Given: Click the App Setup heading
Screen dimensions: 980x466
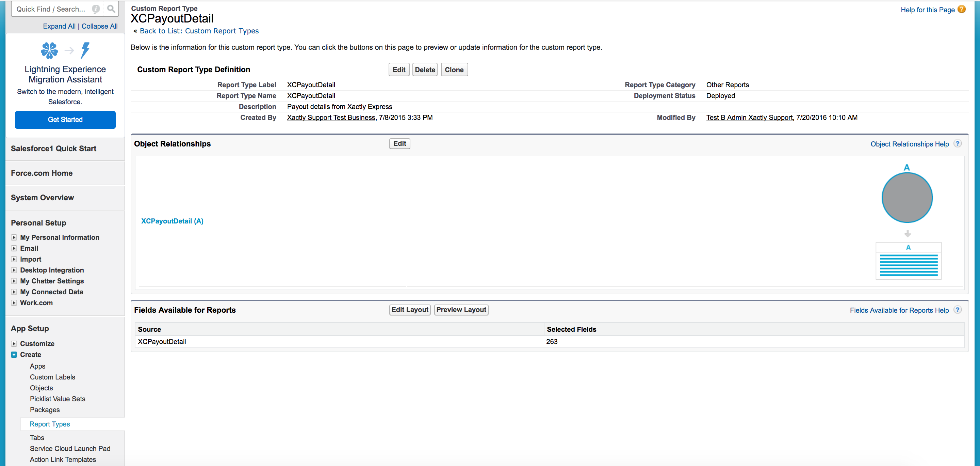Looking at the screenshot, I should (30, 328).
